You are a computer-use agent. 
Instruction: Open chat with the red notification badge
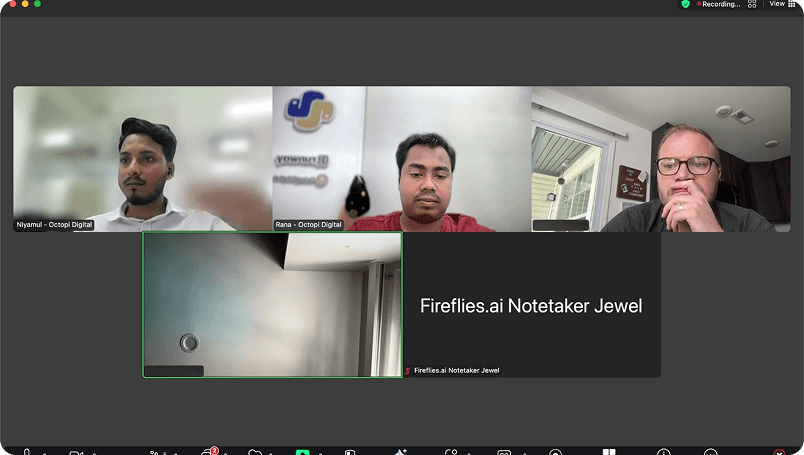click(209, 452)
